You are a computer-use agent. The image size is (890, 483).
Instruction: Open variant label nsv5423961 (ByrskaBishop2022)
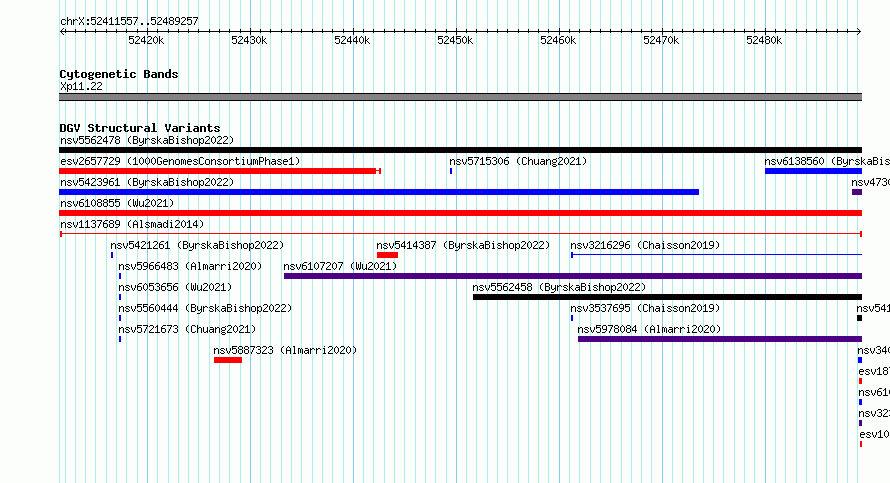click(147, 182)
